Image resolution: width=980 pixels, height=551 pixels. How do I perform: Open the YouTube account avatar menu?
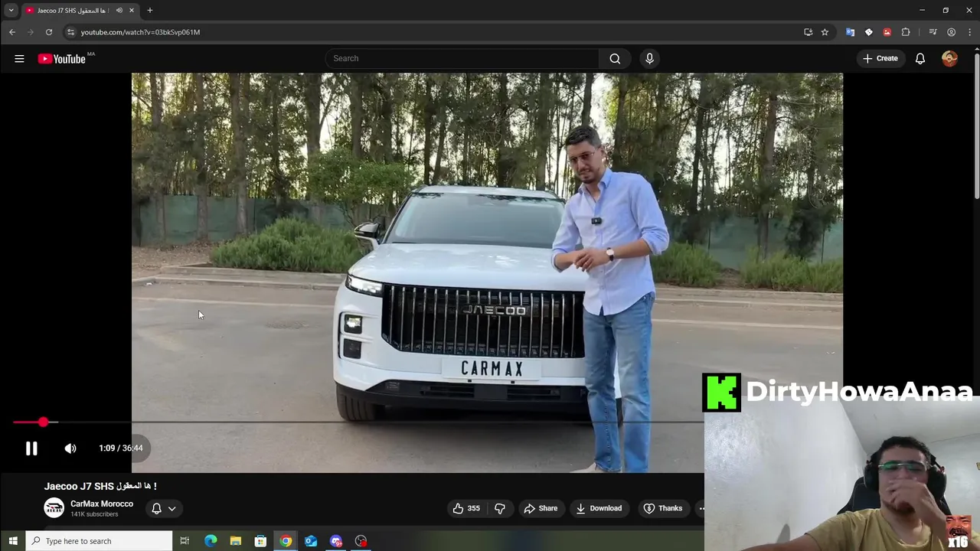pyautogui.click(x=949, y=58)
